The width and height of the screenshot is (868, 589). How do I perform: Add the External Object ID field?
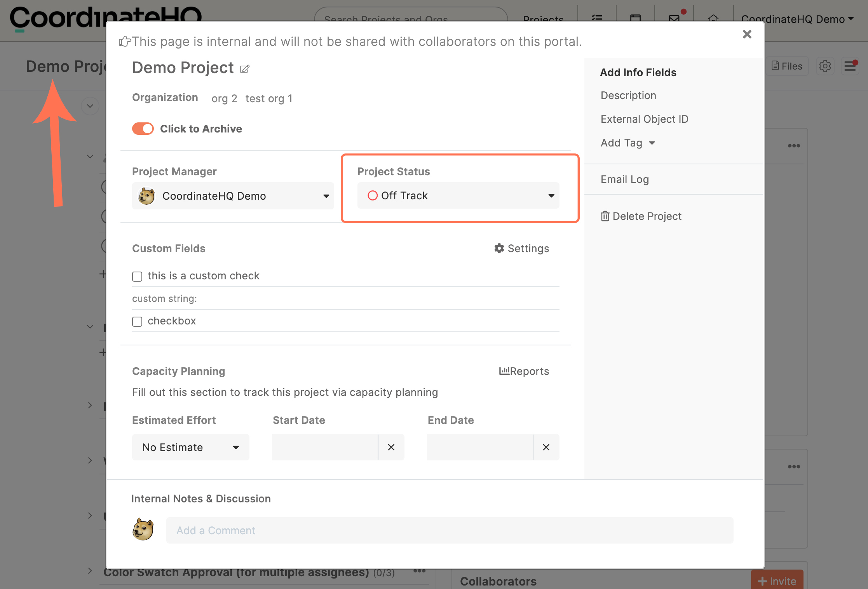coord(644,119)
